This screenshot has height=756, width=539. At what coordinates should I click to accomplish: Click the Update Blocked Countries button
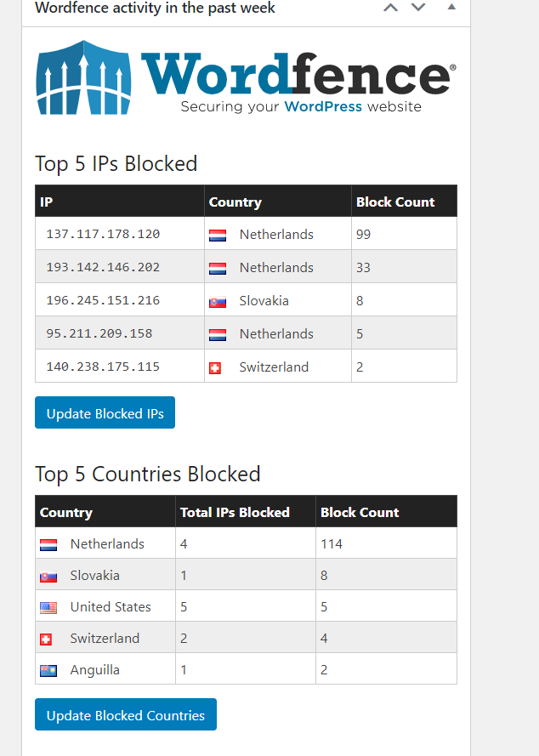(125, 714)
